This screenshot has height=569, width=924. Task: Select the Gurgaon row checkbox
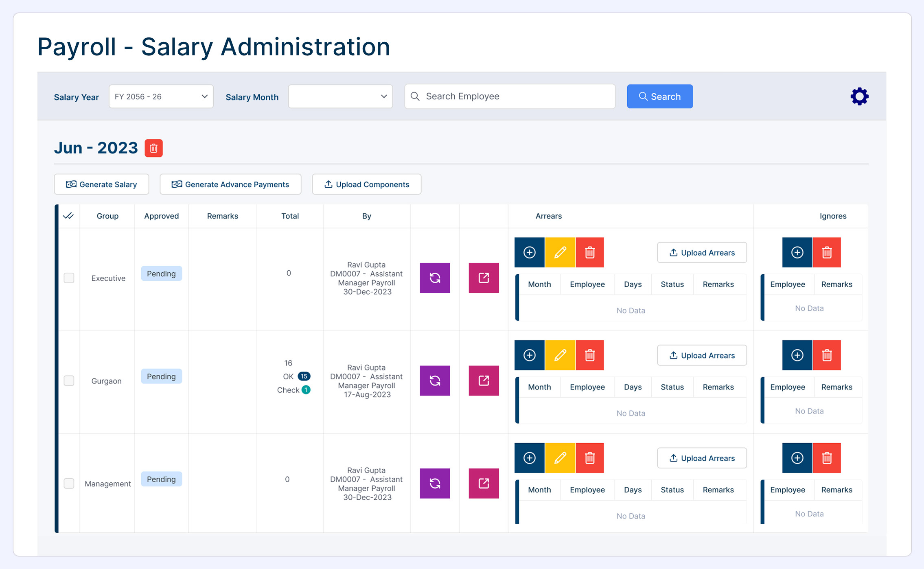coord(69,381)
